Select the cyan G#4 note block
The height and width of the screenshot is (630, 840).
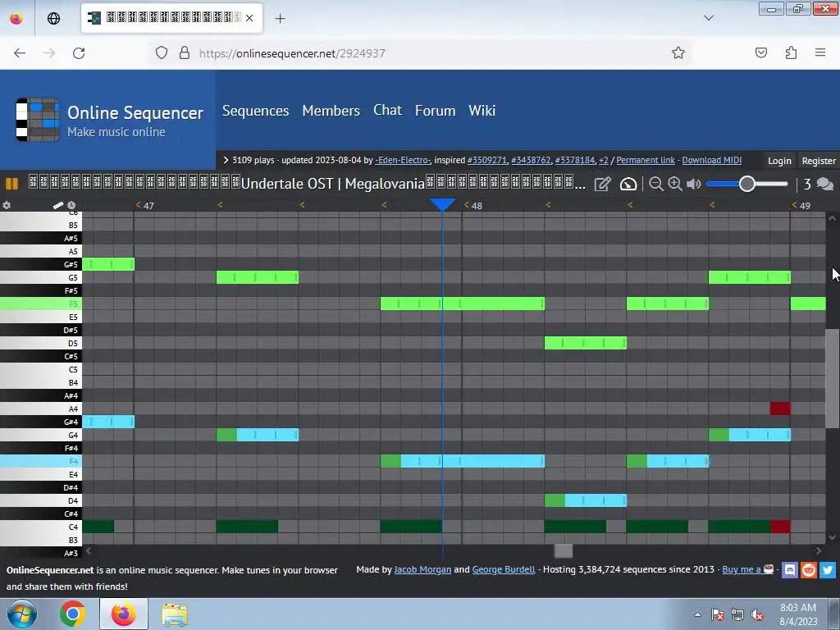click(108, 422)
